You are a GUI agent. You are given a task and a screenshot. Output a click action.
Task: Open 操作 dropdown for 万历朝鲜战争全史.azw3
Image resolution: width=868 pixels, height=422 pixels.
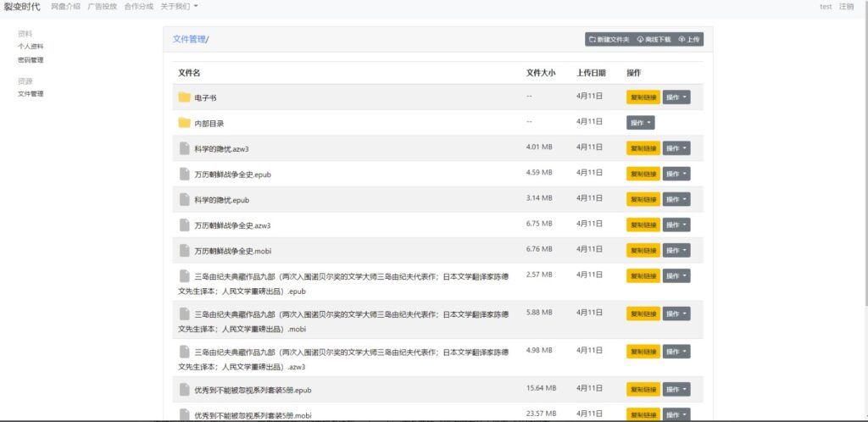[676, 225]
